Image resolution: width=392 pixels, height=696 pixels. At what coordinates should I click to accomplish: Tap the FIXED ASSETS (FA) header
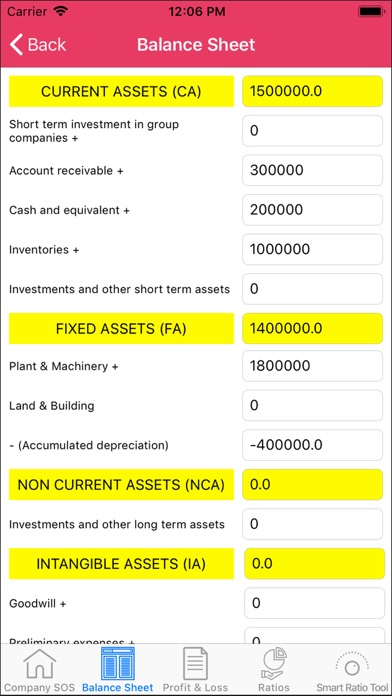click(121, 328)
